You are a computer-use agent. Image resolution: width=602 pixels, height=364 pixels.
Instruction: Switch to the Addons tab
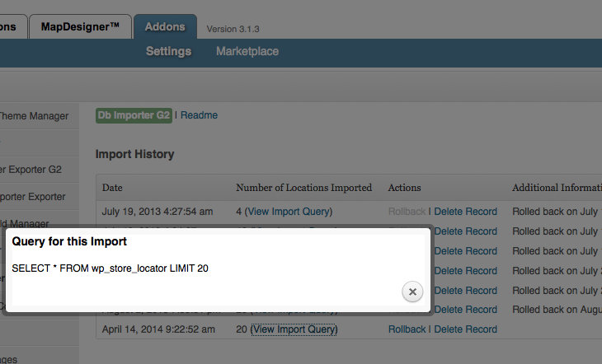point(165,27)
